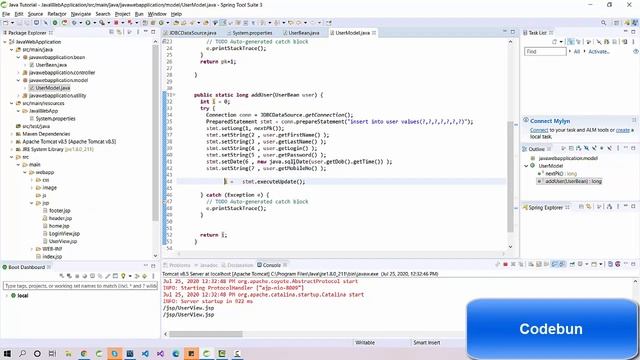Click the editor vertical scrollbar thumb
Viewport: 640px width, 360px height.
tap(510, 176)
